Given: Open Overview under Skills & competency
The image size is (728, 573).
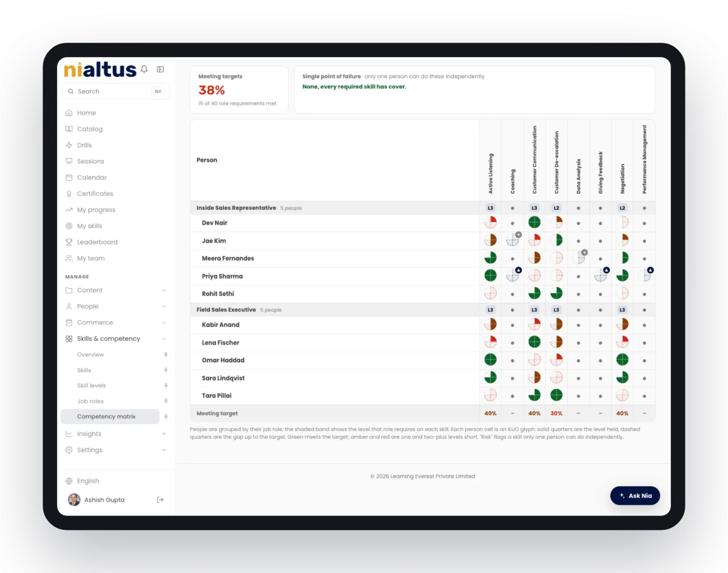Looking at the screenshot, I should coord(90,354).
